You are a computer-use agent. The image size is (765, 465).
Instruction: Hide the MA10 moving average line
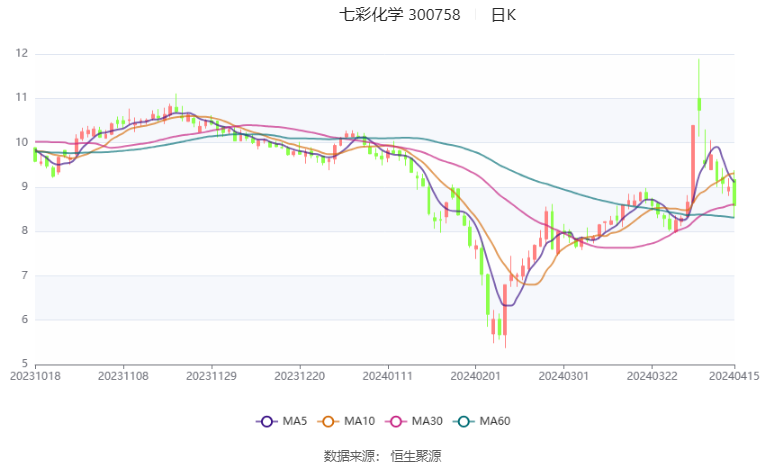coord(359,422)
